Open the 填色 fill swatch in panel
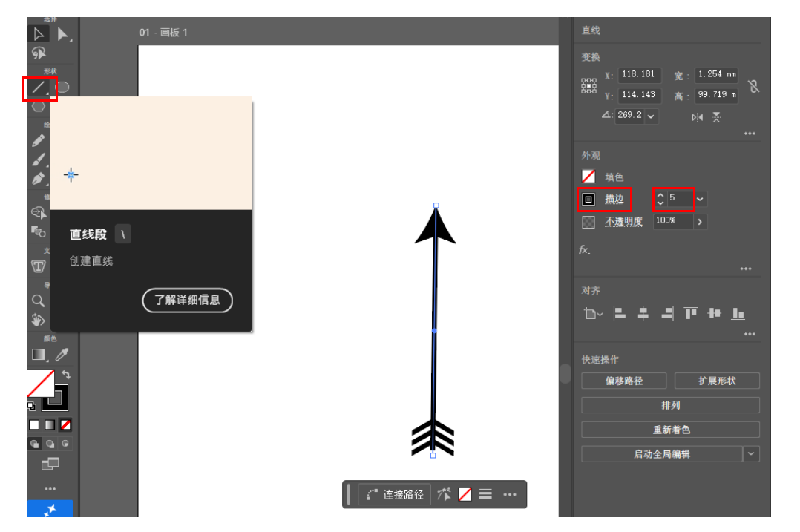 (588, 177)
